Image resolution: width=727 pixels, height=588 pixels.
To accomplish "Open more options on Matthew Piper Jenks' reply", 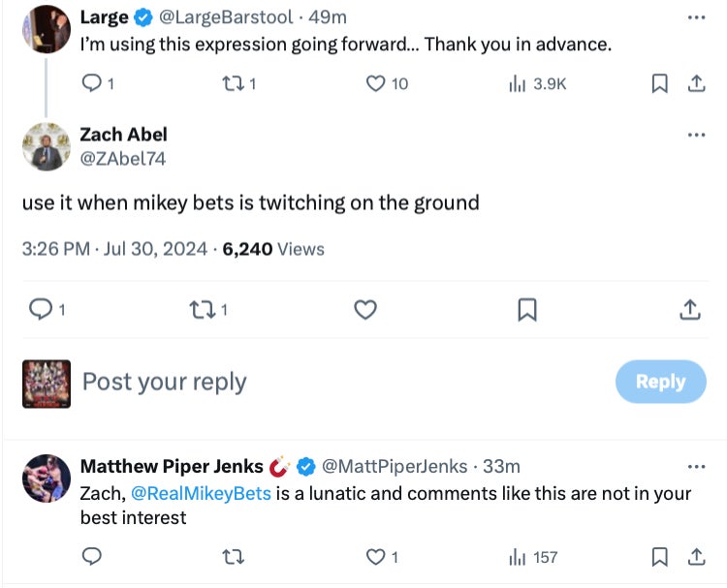I will [x=696, y=466].
